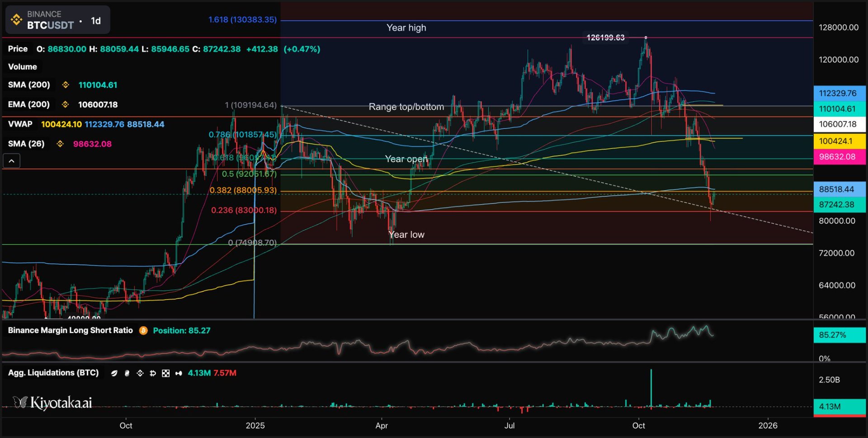Click the Range top/bottom annotation
The width and height of the screenshot is (868, 438).
(406, 107)
